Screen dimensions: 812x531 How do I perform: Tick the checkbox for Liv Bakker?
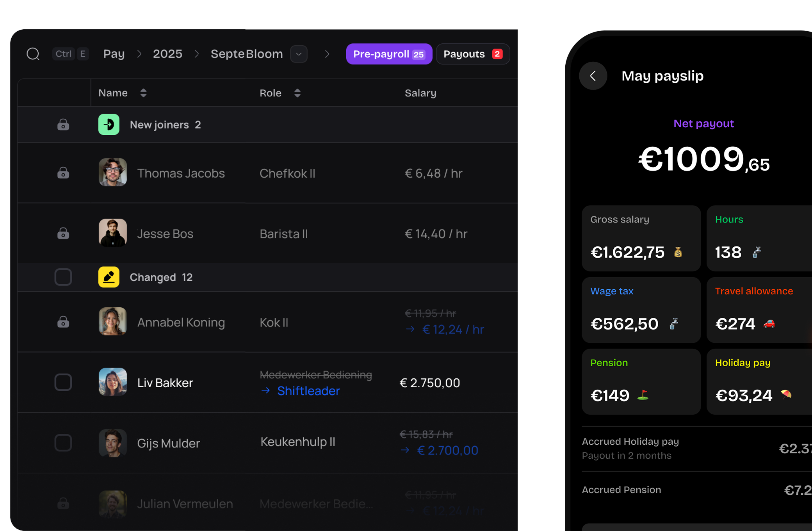63,382
